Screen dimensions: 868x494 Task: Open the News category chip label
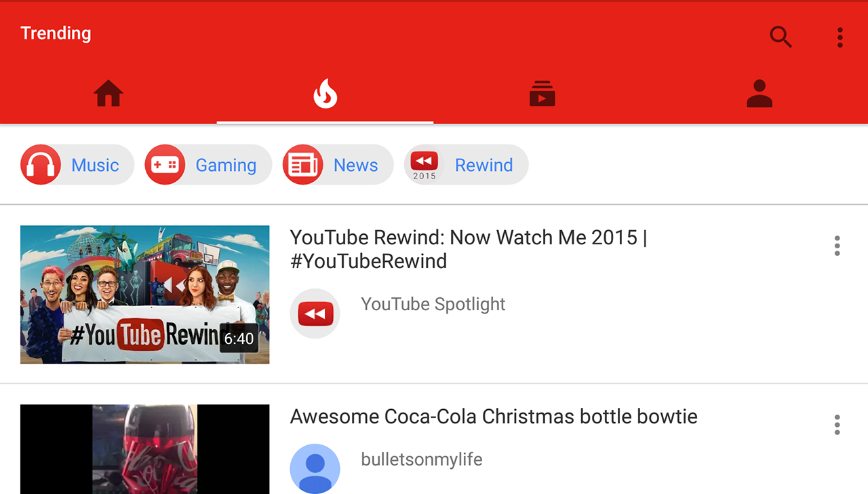(x=356, y=165)
